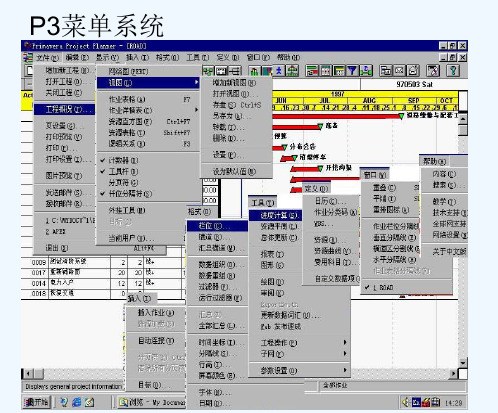The image size is (498, 413).
Task: Click the new document icon at toolbar start
Action: click(29, 71)
